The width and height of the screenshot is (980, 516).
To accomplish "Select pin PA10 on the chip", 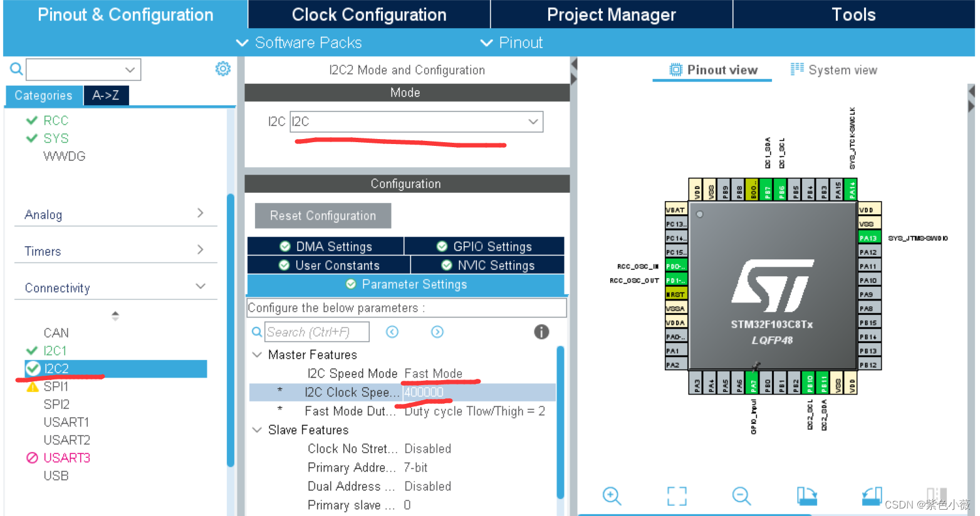I will tap(869, 281).
